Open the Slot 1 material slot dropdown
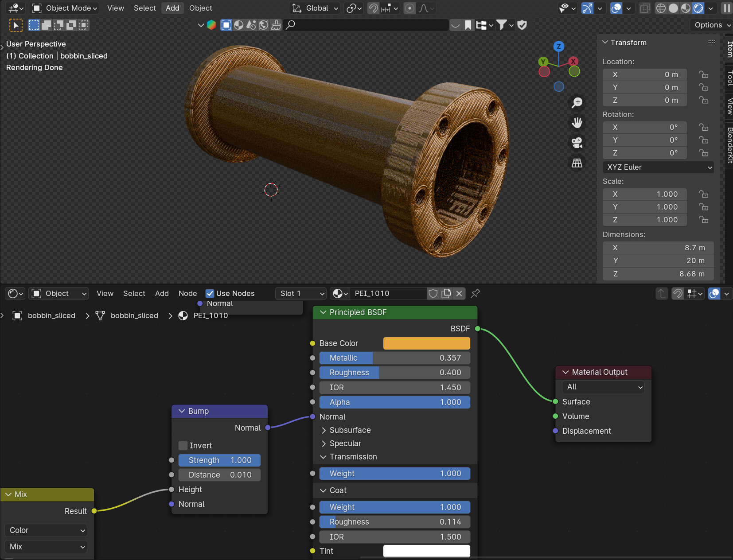This screenshot has width=733, height=560. point(301,293)
